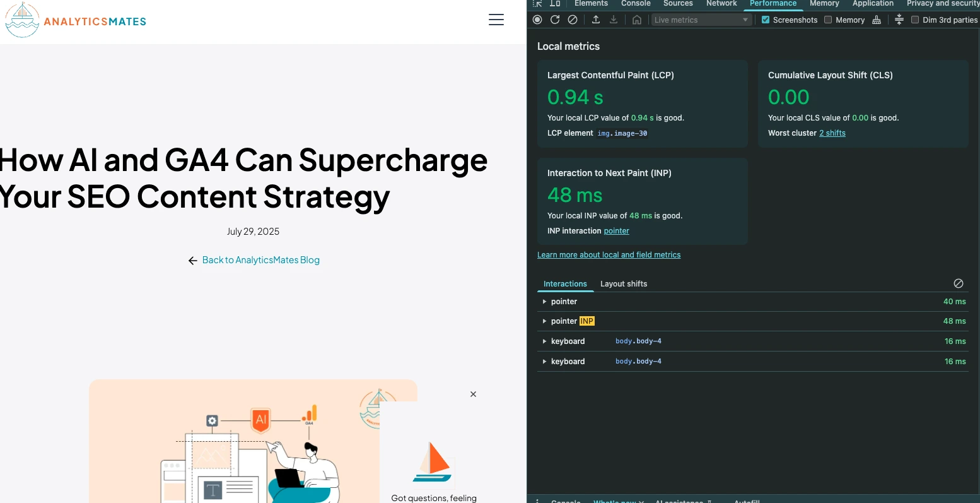Click the July 29, 2025 date text

coord(253,232)
